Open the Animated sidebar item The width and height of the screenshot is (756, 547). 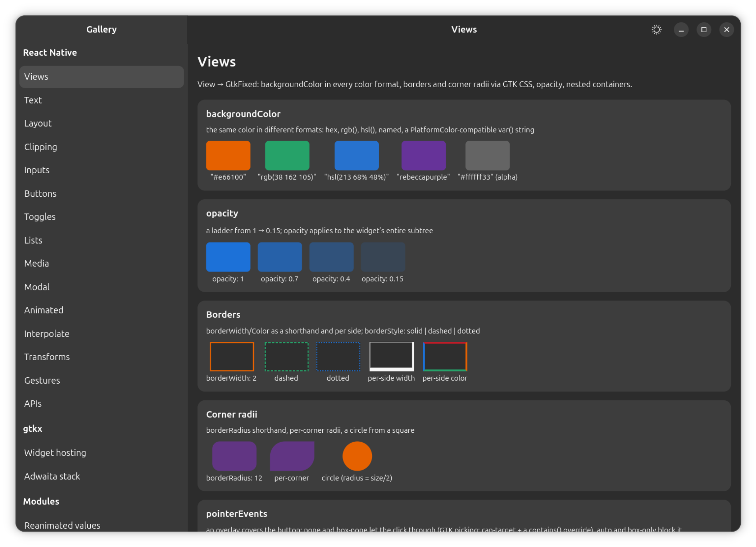tap(102, 310)
